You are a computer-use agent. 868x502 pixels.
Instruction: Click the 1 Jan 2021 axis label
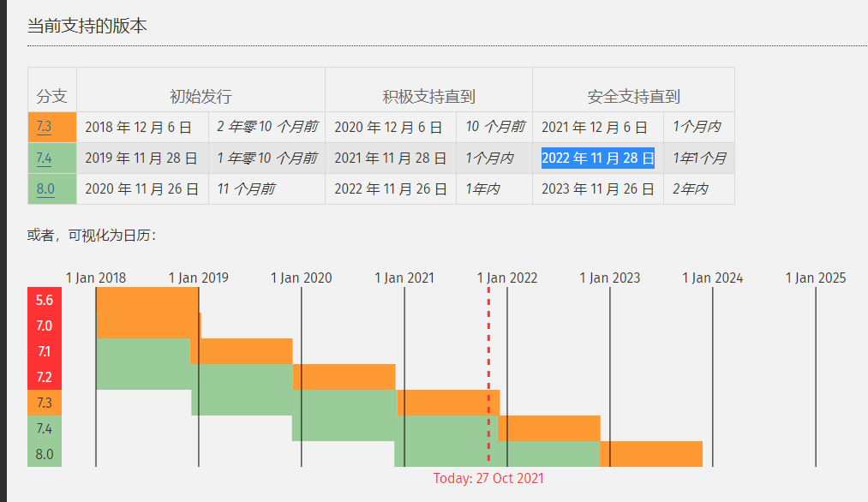pyautogui.click(x=404, y=278)
